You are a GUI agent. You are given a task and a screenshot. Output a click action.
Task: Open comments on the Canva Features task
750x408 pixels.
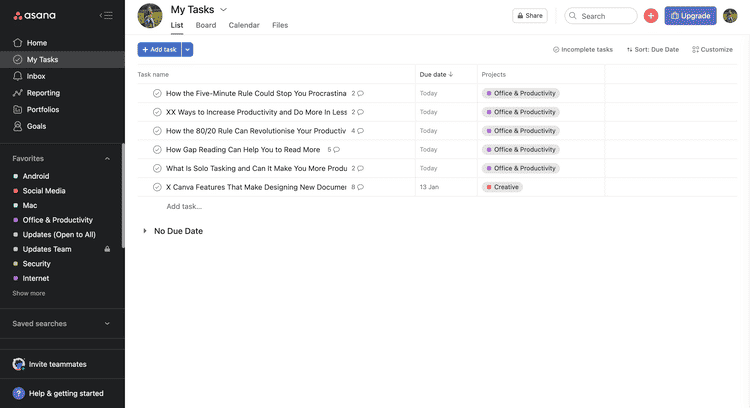click(x=360, y=187)
